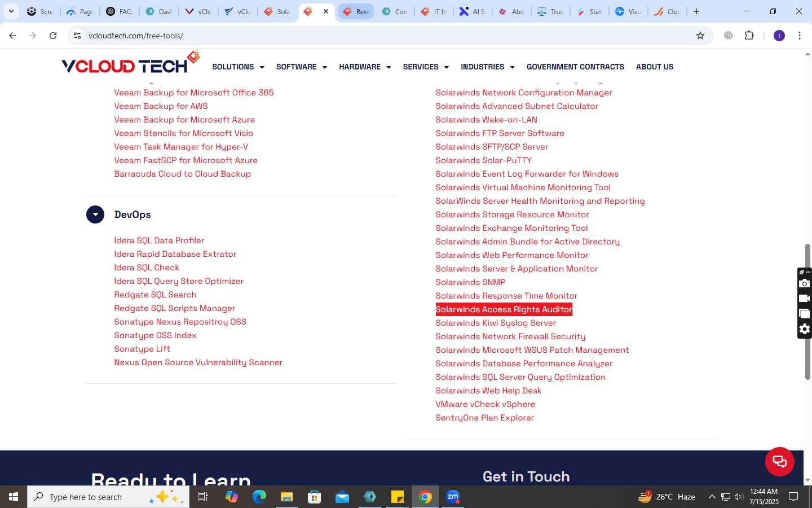Viewport: 812px width, 508px height.
Task: Click the video record icon on side toolbar
Action: click(805, 299)
